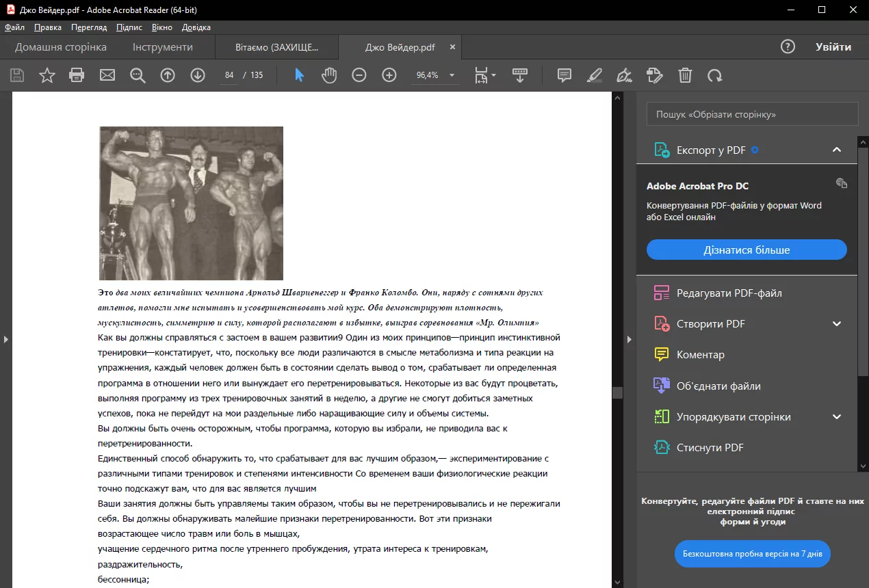Switch to Домашня сторінка tab

(61, 47)
